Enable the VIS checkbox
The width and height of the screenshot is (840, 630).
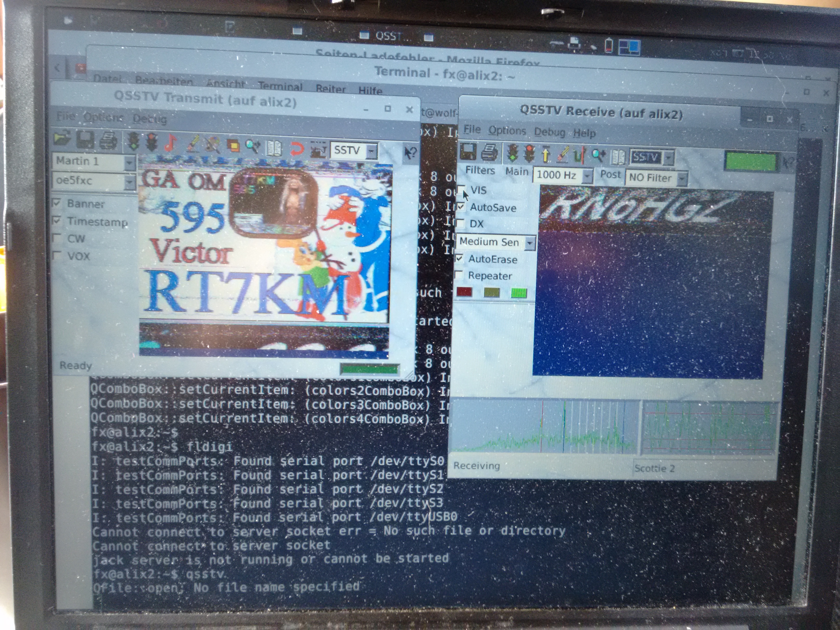click(461, 189)
